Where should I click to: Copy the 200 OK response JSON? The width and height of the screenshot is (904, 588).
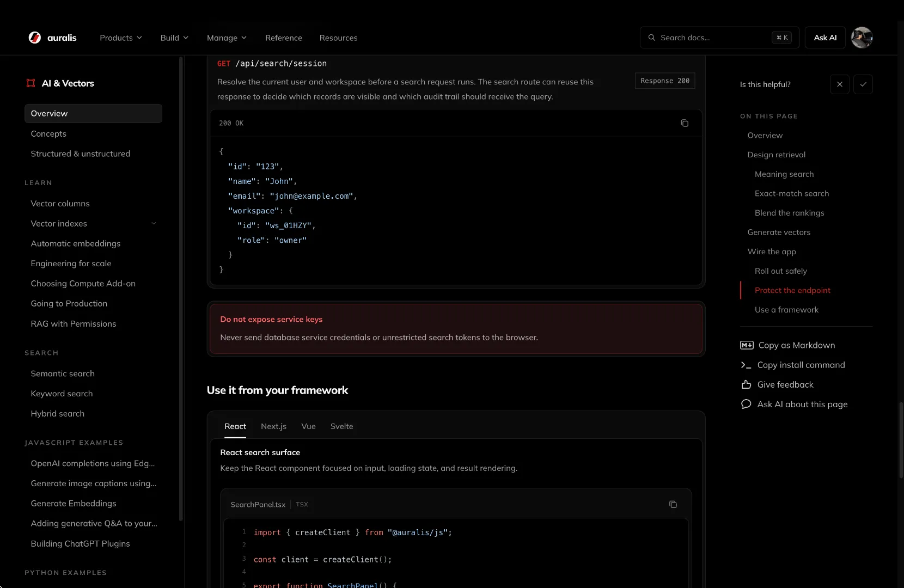685,123
